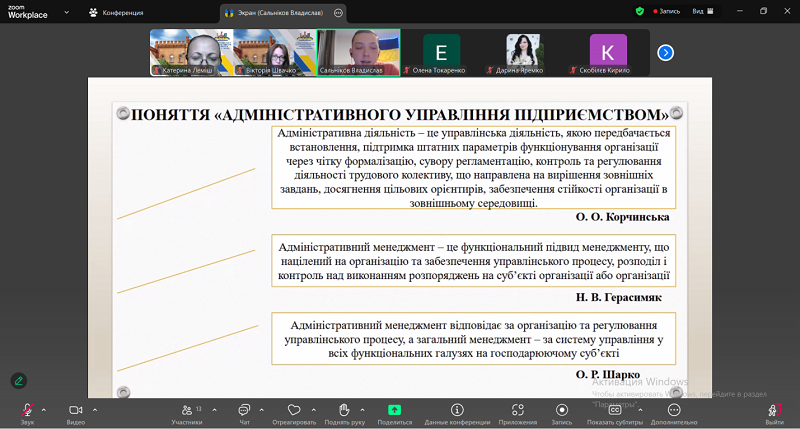Raise hand with Поднять руку
This screenshot has height=429, width=800.
344,414
